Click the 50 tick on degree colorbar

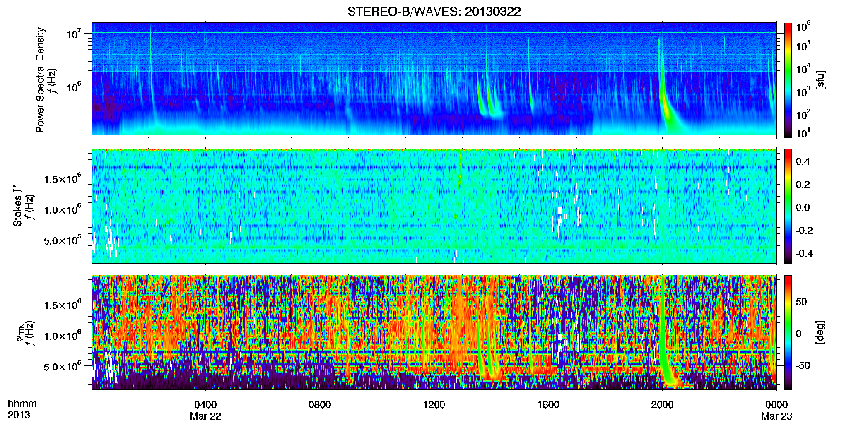801,302
